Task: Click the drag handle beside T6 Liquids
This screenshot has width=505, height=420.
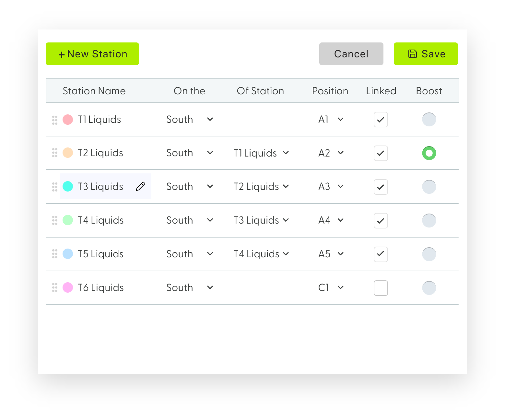Action: (x=55, y=287)
